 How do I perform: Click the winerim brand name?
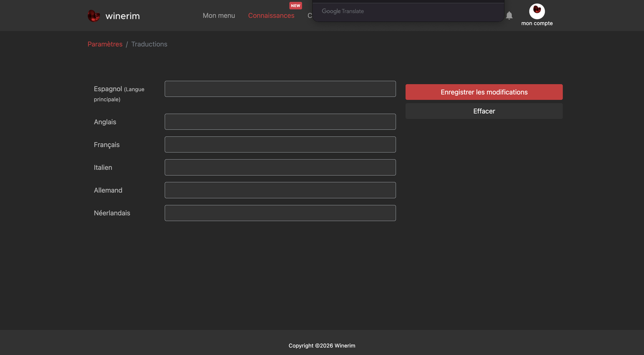122,16
